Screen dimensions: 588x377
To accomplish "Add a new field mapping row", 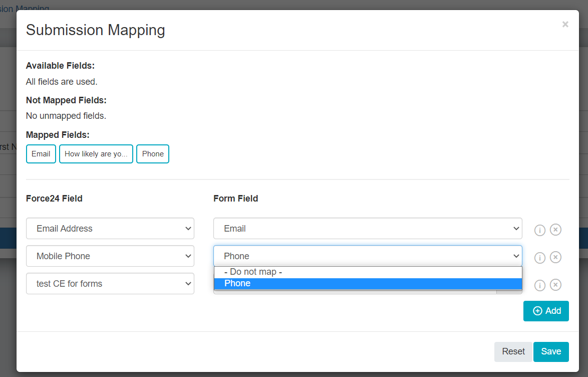I will [x=546, y=311].
